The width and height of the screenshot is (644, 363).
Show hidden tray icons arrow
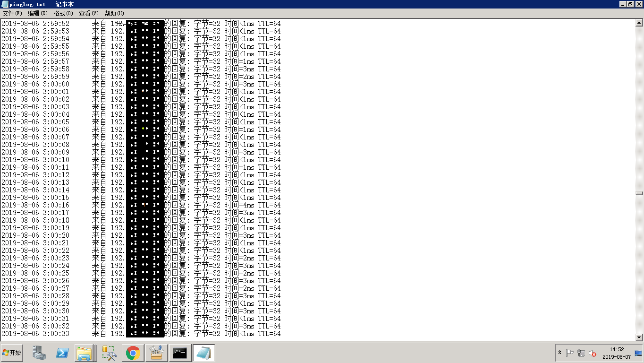pos(560,353)
